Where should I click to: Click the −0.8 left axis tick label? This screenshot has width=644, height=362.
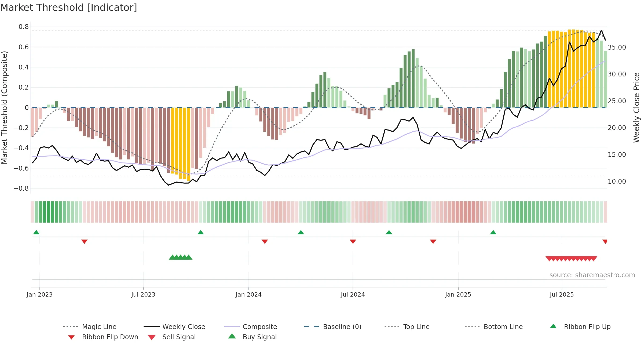coord(21,189)
